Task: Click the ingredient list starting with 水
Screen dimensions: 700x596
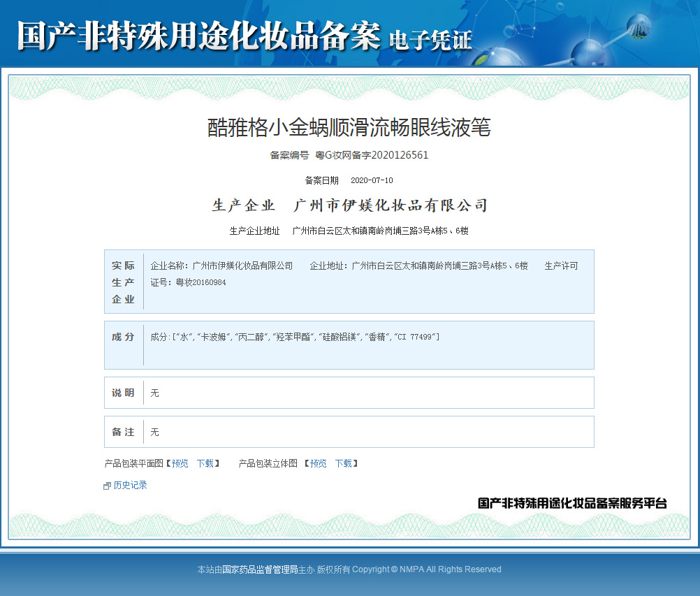Action: pyautogui.click(x=295, y=337)
